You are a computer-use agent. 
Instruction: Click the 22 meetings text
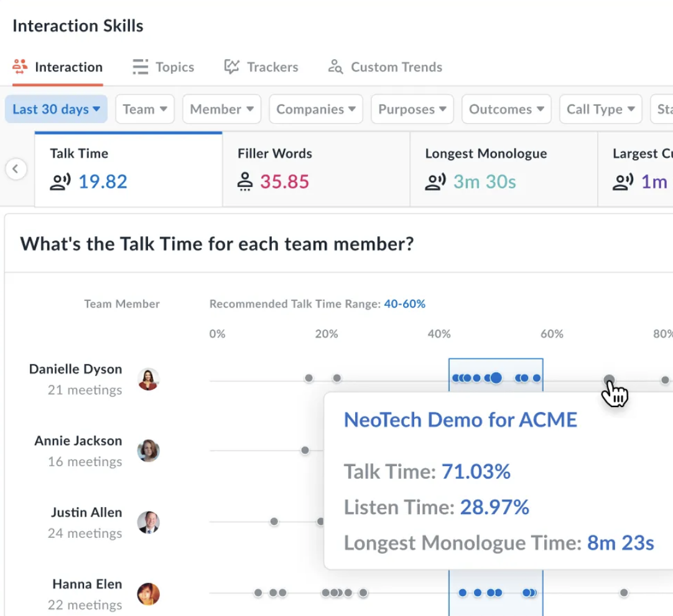click(x=85, y=605)
